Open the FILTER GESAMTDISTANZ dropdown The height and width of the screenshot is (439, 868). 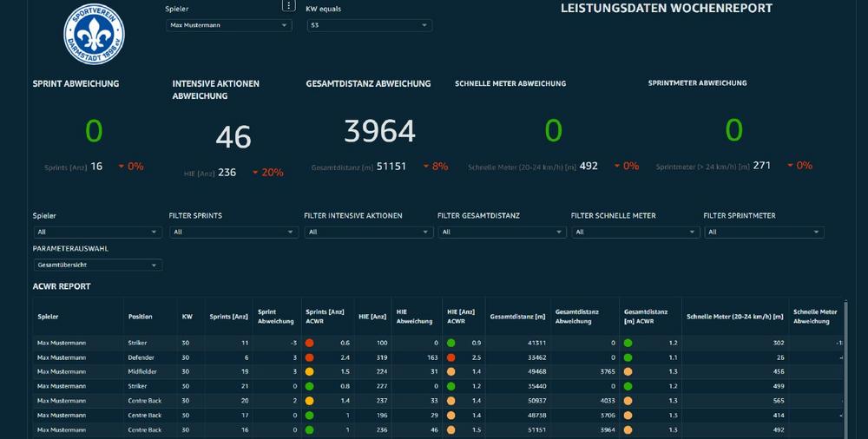pyautogui.click(x=502, y=233)
